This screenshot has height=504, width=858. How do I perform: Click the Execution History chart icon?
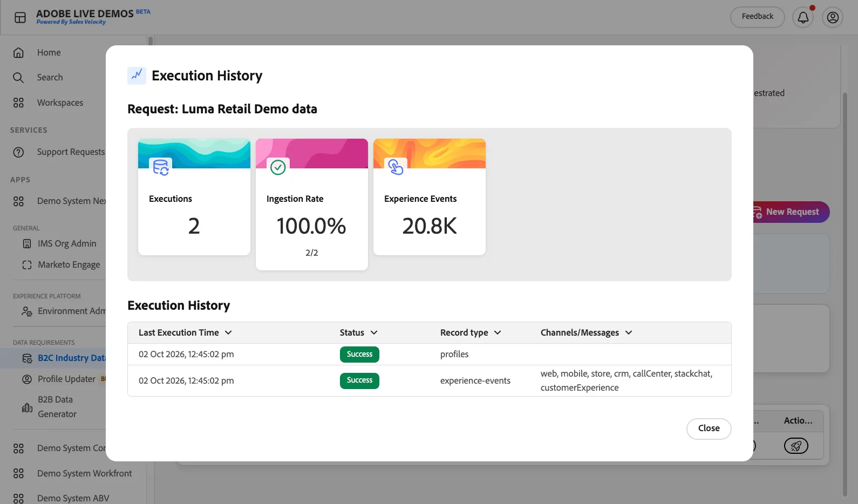137,76
